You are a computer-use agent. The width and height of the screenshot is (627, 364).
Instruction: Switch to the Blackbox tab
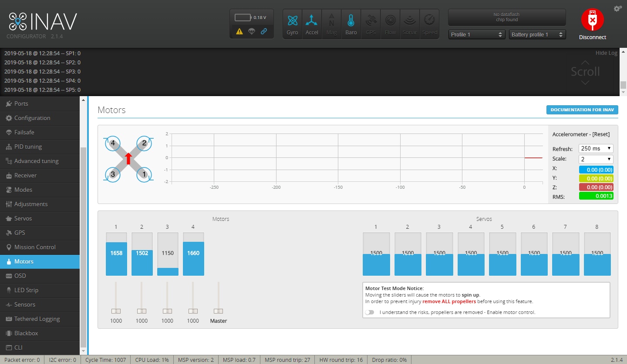tap(26, 333)
